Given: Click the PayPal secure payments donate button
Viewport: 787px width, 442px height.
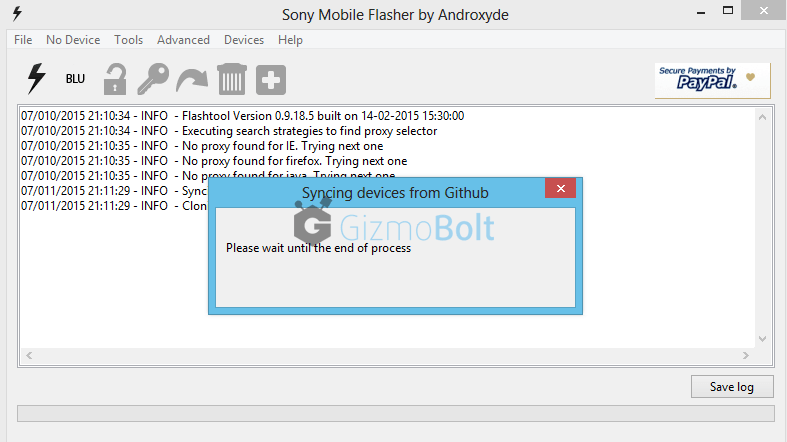Looking at the screenshot, I should 713,80.
